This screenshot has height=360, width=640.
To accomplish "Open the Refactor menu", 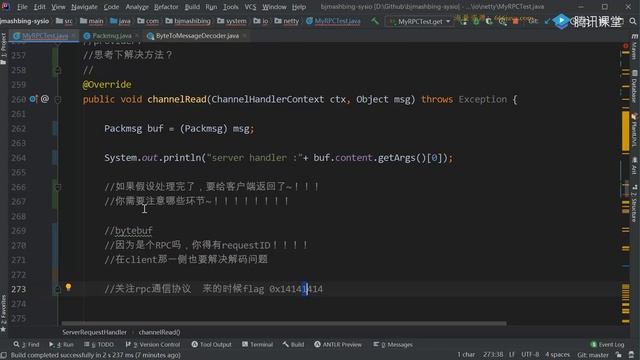I will tap(166, 7).
